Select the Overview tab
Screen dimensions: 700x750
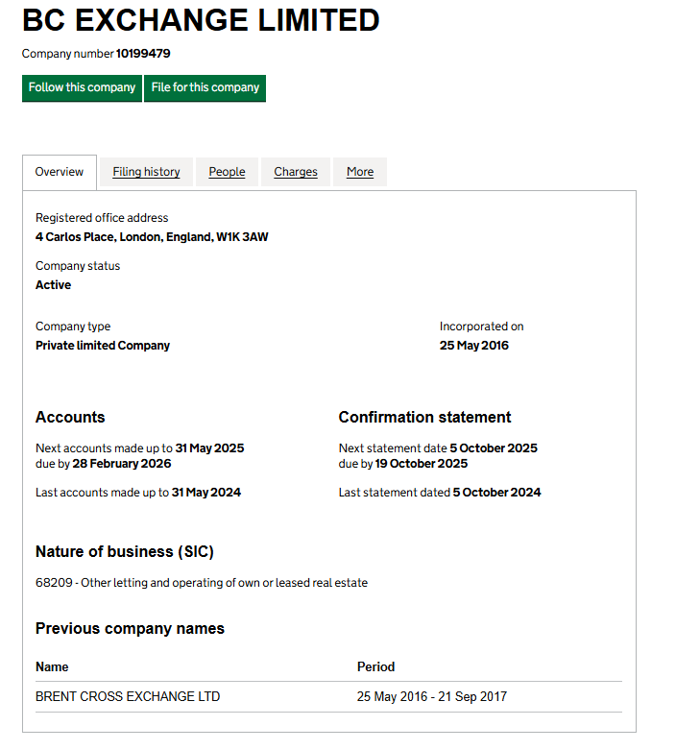point(60,172)
